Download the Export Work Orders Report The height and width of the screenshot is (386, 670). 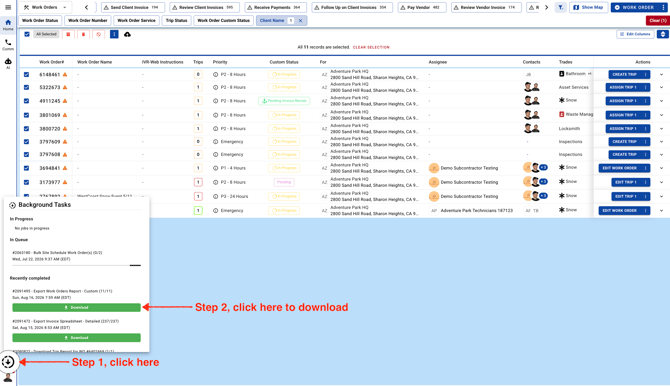pyautogui.click(x=76, y=307)
